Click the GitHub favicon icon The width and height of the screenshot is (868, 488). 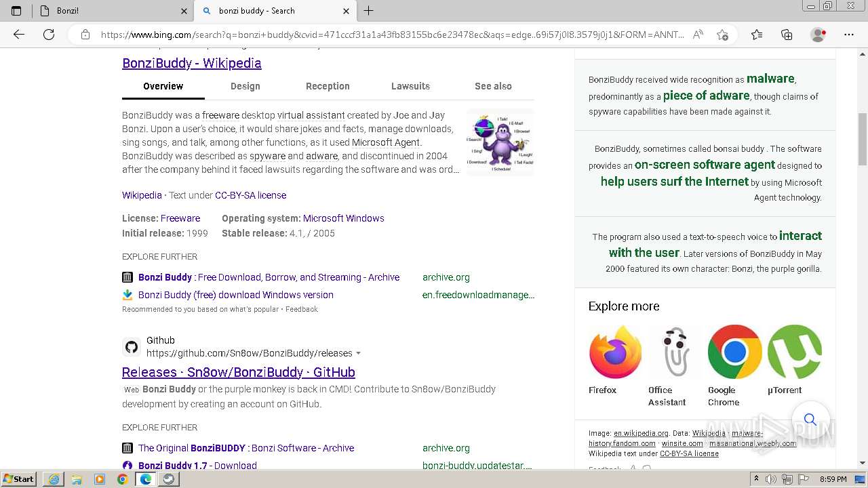(x=132, y=347)
